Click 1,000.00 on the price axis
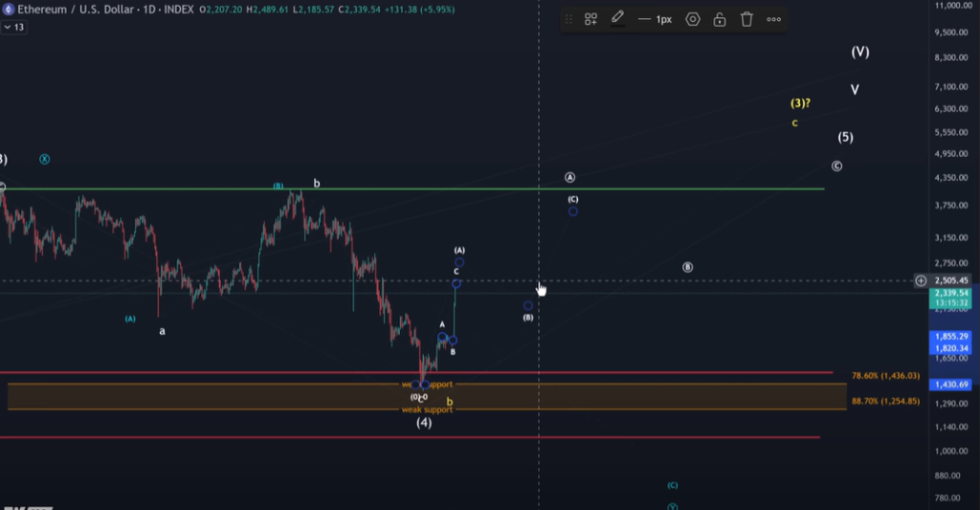The image size is (980, 510). 951,452
